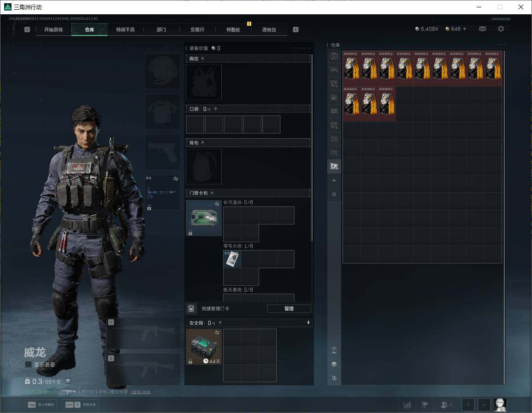Select primary weapon slot 1
Screen dimensions: 532x413
click(143, 333)
